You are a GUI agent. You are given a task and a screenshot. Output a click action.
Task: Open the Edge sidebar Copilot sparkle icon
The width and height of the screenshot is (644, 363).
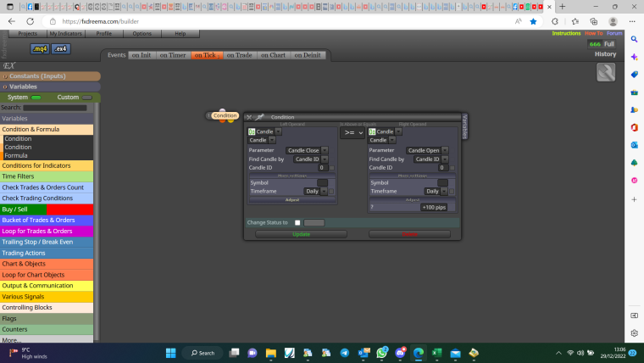click(x=634, y=57)
